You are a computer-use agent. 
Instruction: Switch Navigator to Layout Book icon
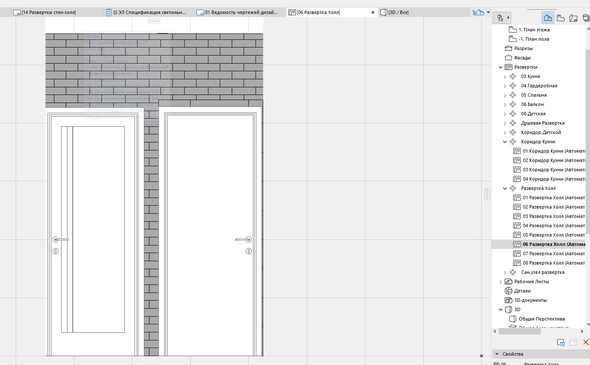tap(573, 18)
